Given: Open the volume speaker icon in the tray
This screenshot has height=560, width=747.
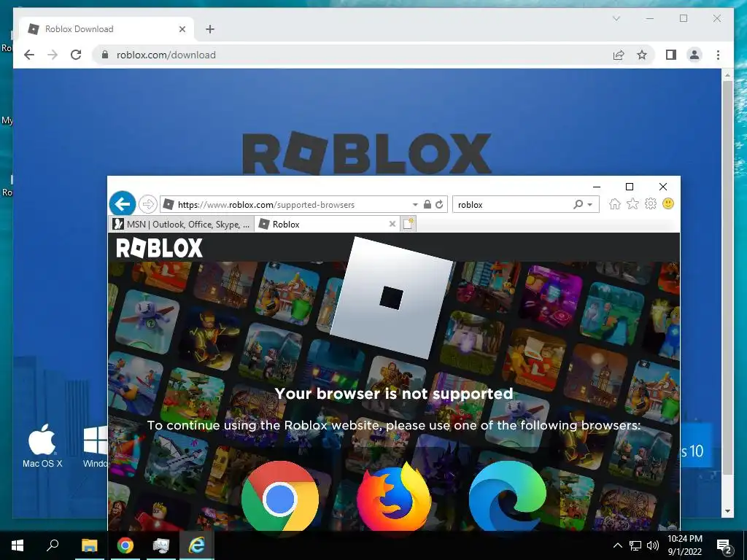Looking at the screenshot, I should pyautogui.click(x=653, y=545).
